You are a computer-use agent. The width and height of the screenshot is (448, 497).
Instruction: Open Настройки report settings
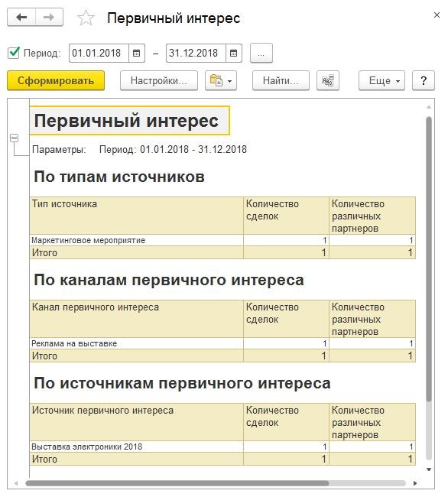[x=159, y=80]
